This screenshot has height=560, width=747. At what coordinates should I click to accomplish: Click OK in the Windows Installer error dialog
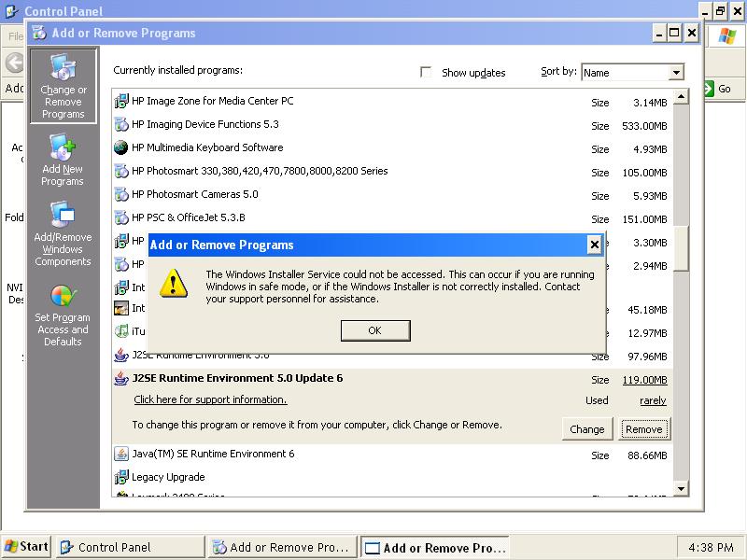[x=375, y=330]
